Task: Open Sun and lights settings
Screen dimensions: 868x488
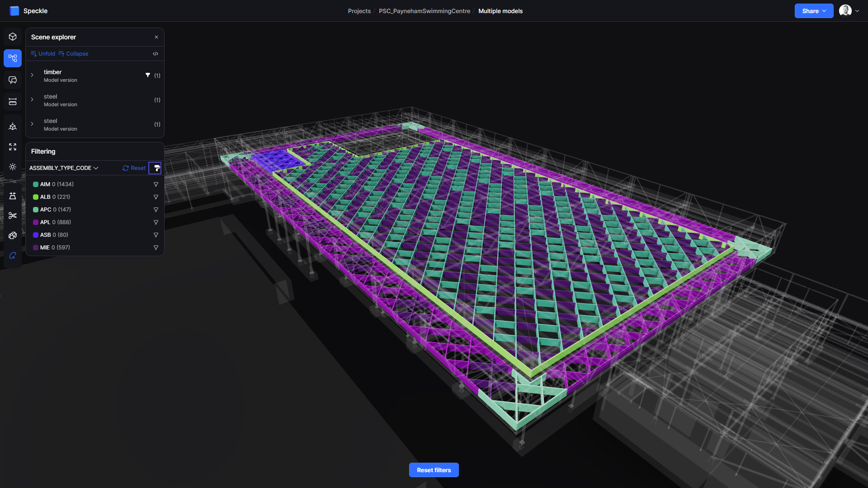Action: tap(13, 167)
